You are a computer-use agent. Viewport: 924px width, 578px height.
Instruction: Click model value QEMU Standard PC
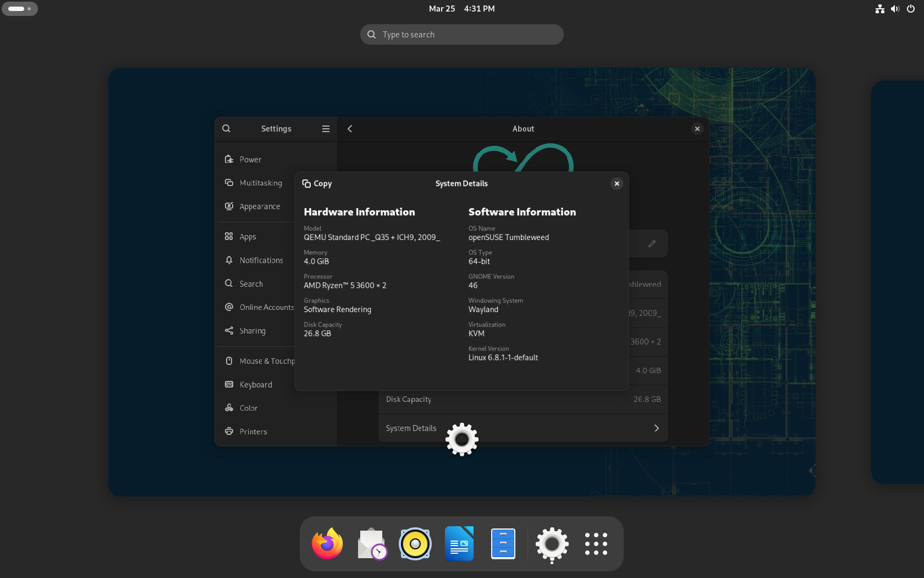point(372,237)
